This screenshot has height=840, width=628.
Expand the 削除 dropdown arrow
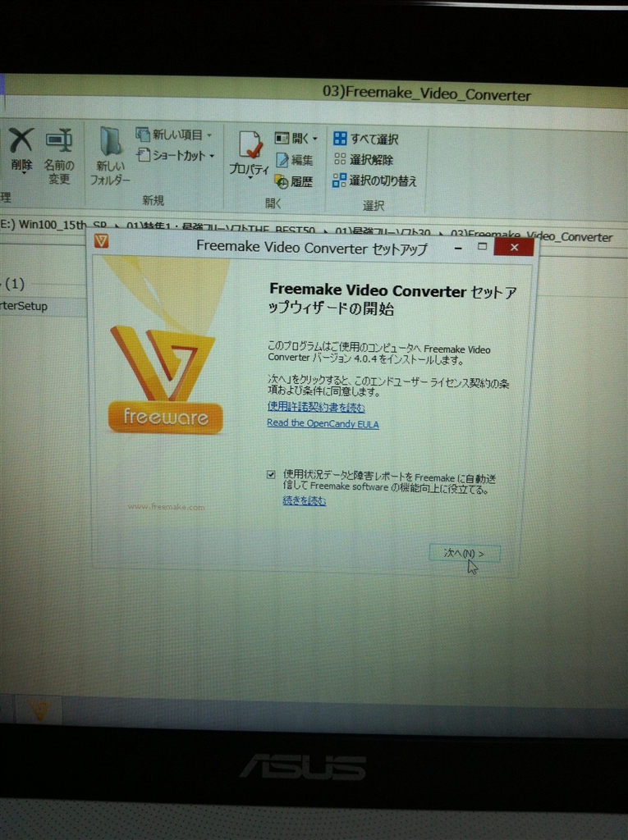[23, 174]
